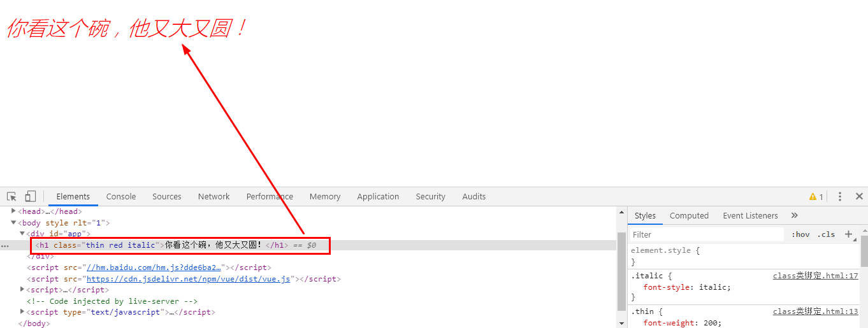Screen dimensions: 868x328
Task: Click the font-weight: 200 declaration
Action: click(x=683, y=323)
